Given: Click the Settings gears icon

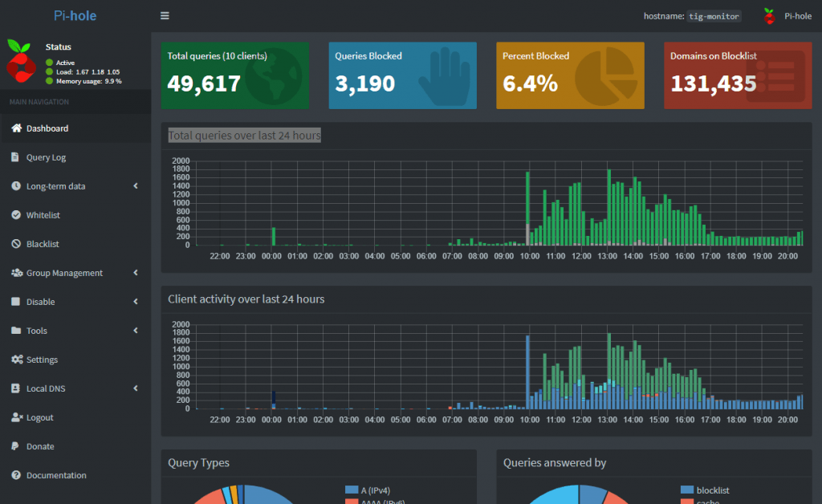Looking at the screenshot, I should tap(17, 360).
